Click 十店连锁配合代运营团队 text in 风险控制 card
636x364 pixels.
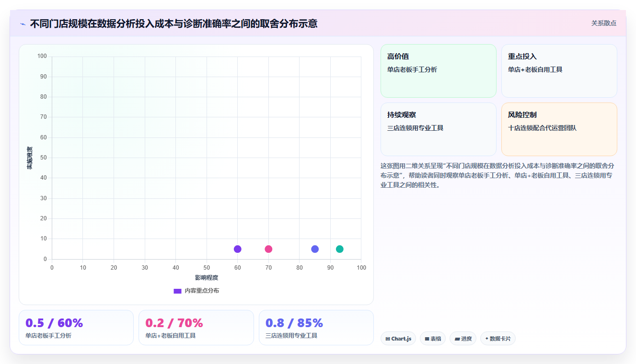coord(542,128)
